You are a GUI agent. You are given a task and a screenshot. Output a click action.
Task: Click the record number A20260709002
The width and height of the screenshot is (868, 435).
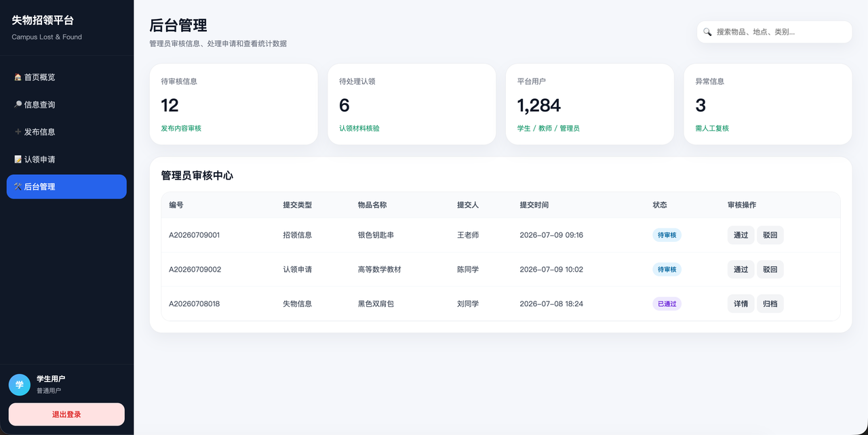coord(195,269)
